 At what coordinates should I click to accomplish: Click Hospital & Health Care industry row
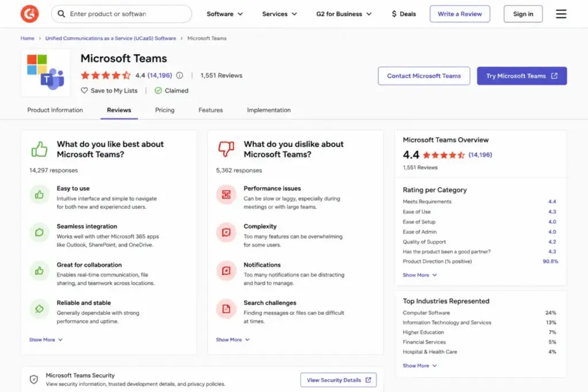479,351
